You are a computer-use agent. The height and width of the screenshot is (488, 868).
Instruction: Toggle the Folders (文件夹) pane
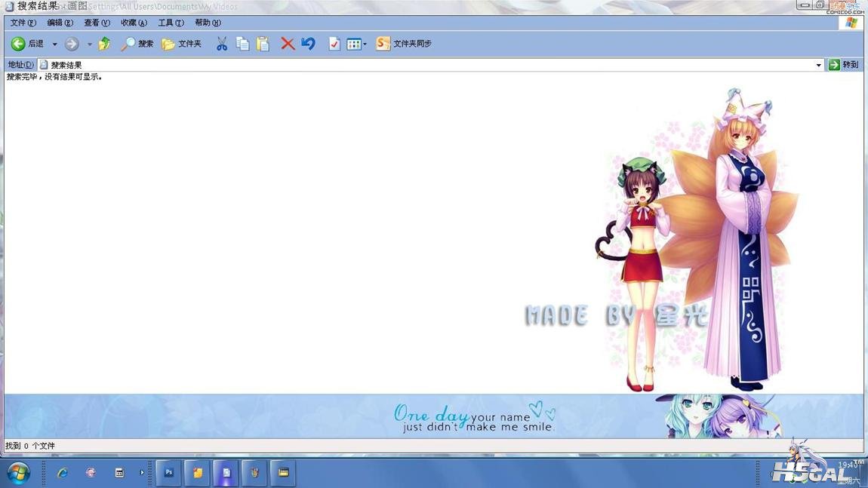(181, 44)
